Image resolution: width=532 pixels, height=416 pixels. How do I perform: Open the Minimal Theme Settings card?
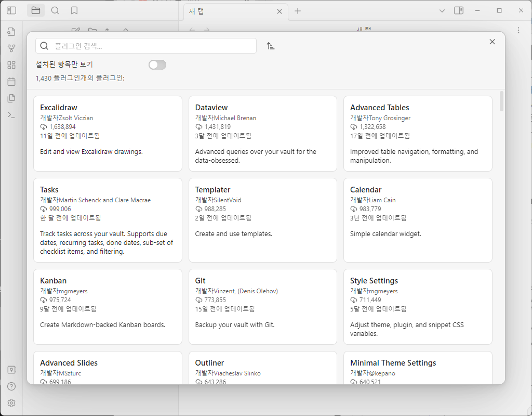click(418, 368)
